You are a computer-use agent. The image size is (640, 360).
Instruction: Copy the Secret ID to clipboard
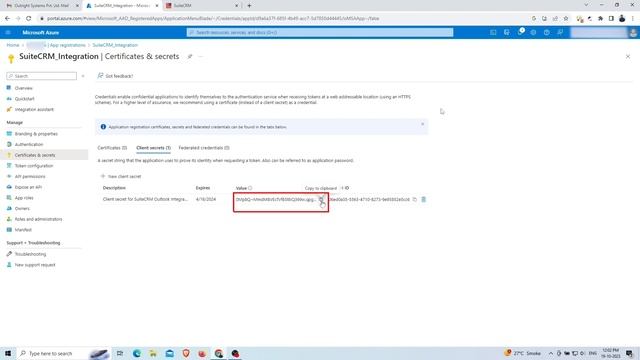415,199
